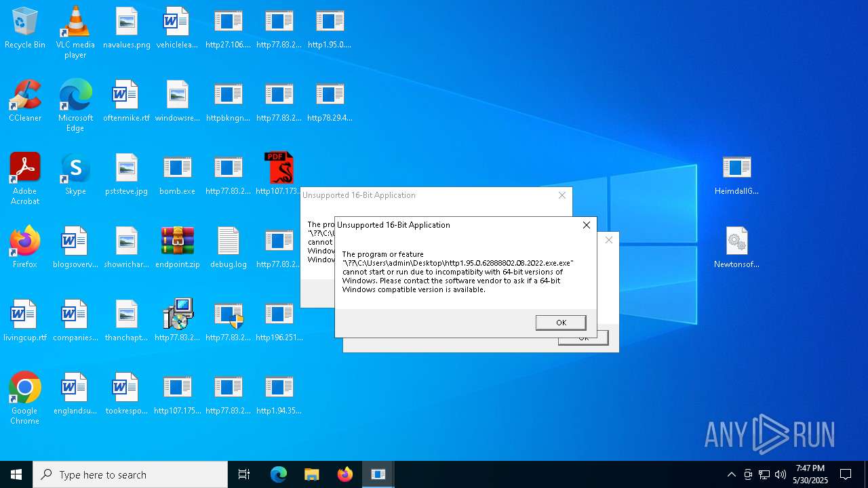Select the CCleaner desktop shortcut
Viewport: 868px width, 488px height.
25,102
